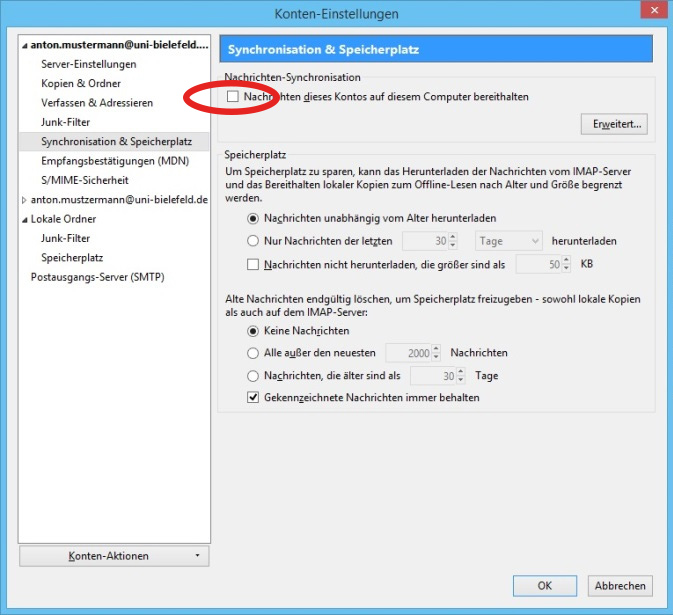
Task: Open the Tage unit dropdown
Action: click(508, 241)
